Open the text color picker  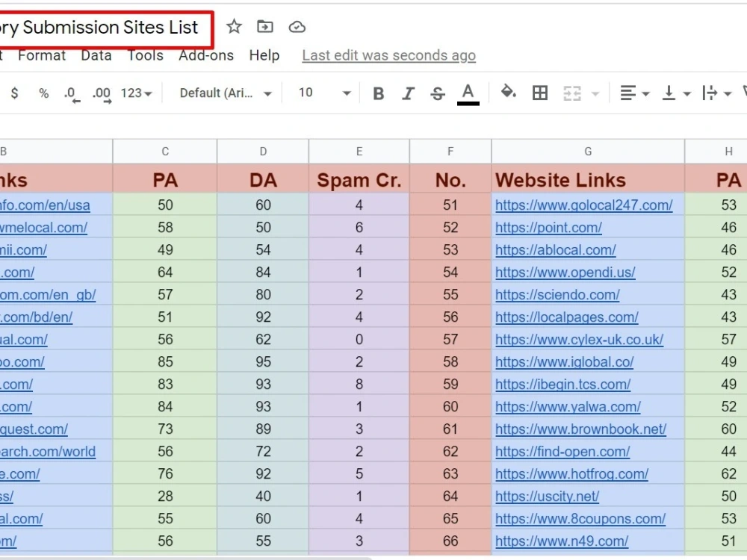click(x=468, y=94)
